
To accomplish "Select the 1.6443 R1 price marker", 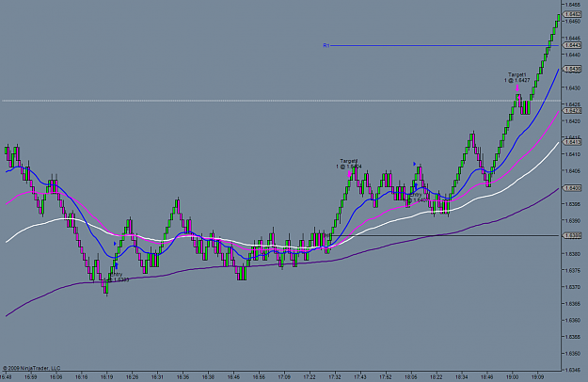I will pos(573,45).
